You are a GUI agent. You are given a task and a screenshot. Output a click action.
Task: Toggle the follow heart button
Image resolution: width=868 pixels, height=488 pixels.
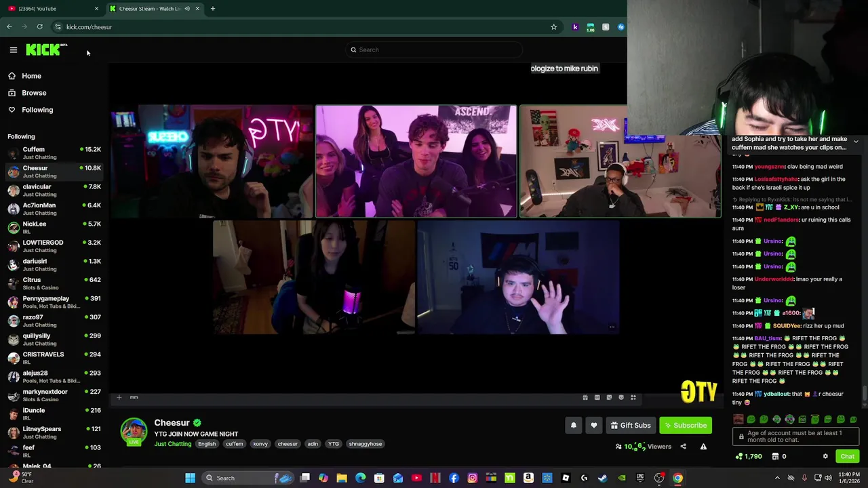coord(594,425)
